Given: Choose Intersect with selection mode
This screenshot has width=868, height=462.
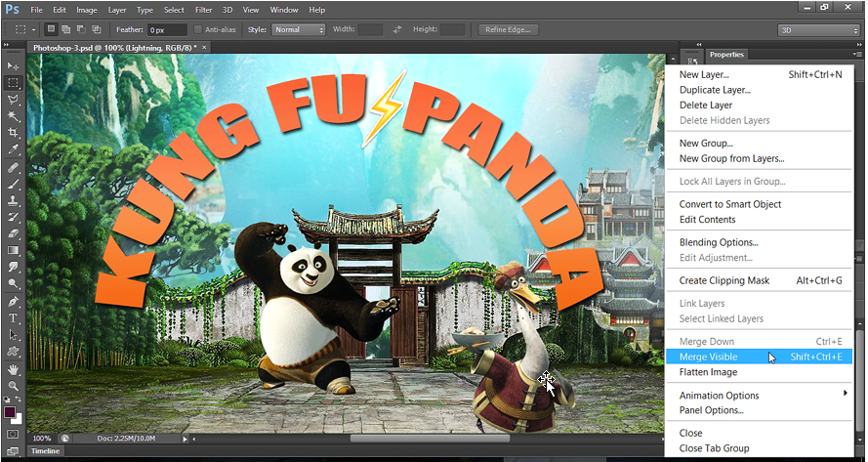Looking at the screenshot, I should (97, 29).
